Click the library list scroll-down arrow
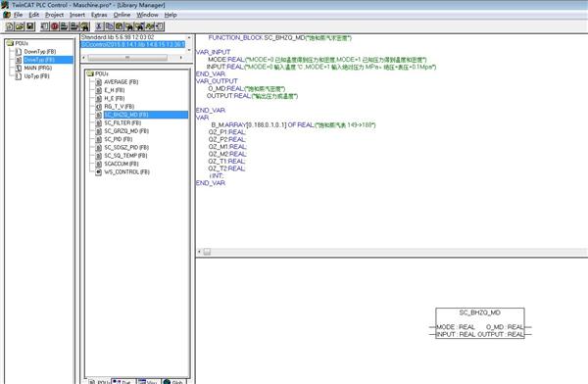Viewport: 588px width, 384px height. [x=189, y=50]
